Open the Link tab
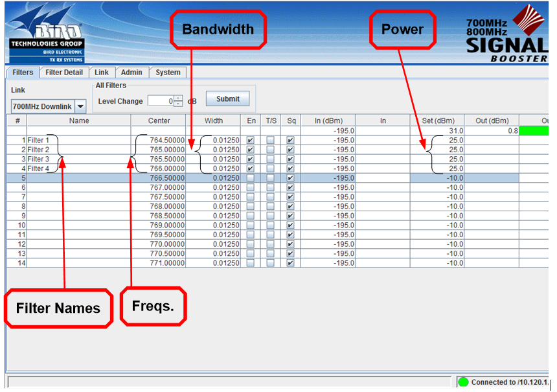Image resolution: width=557 pixels, height=392 pixels. [102, 73]
